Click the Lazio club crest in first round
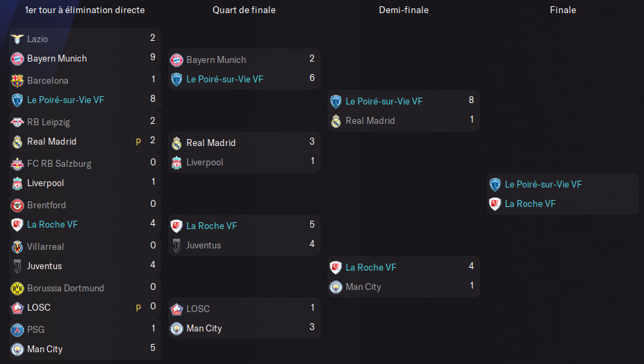 click(x=17, y=39)
